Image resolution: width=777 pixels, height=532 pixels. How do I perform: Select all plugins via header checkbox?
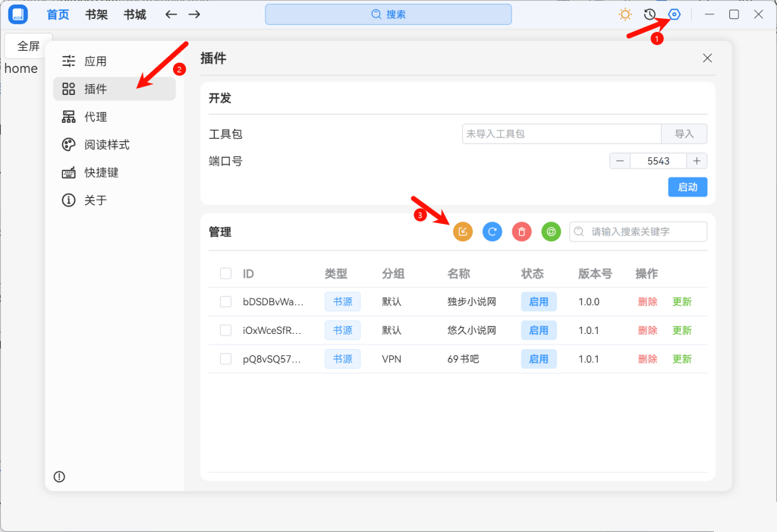point(225,273)
